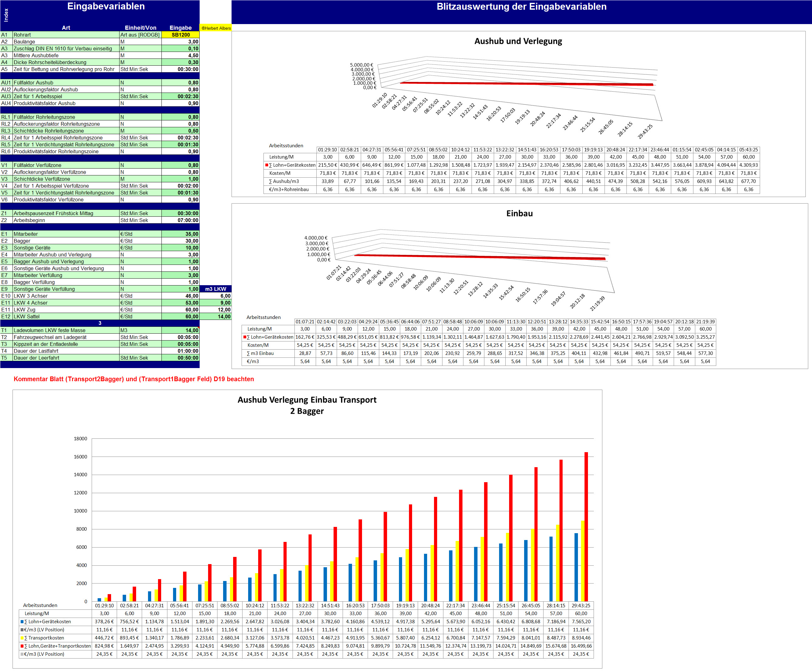
Task: Click red marker for ∑ Lohn,Geräte+Tranportkosten
Action: coord(22,646)
